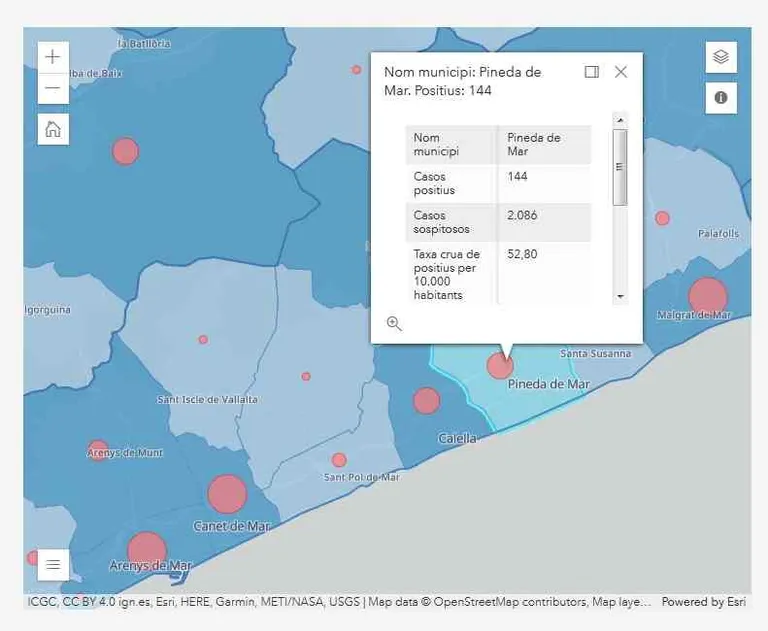Click the Santa Susanna map label
This screenshot has height=631, width=768.
[596, 353]
